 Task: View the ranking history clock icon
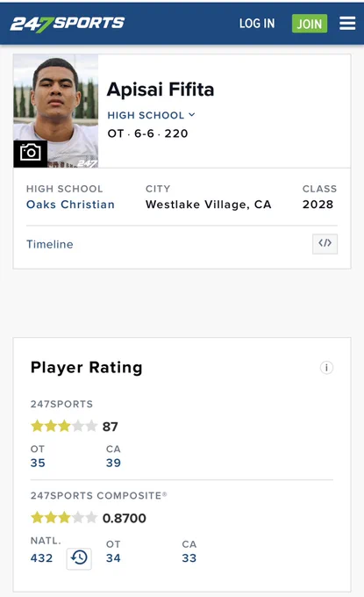coord(79,558)
